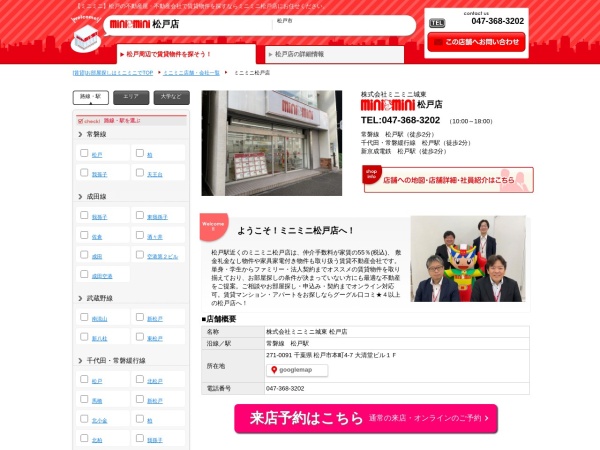Check the 北柏 station checkbox
Viewport: 600px width, 450px height.
click(x=84, y=438)
